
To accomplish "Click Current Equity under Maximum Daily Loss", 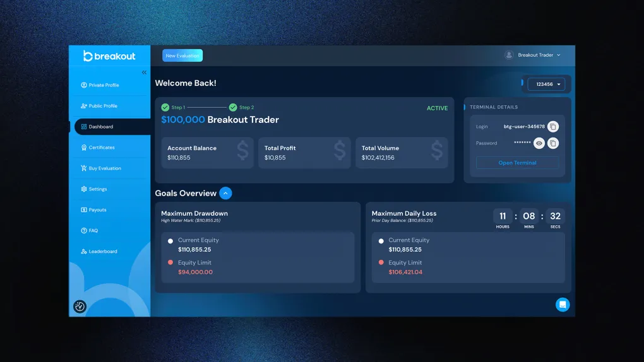I will (x=408, y=240).
